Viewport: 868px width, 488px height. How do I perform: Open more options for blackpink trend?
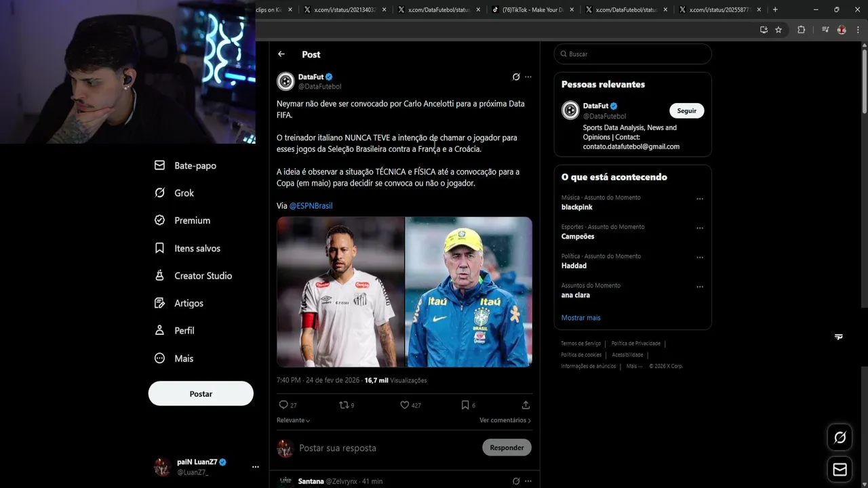[700, 199]
